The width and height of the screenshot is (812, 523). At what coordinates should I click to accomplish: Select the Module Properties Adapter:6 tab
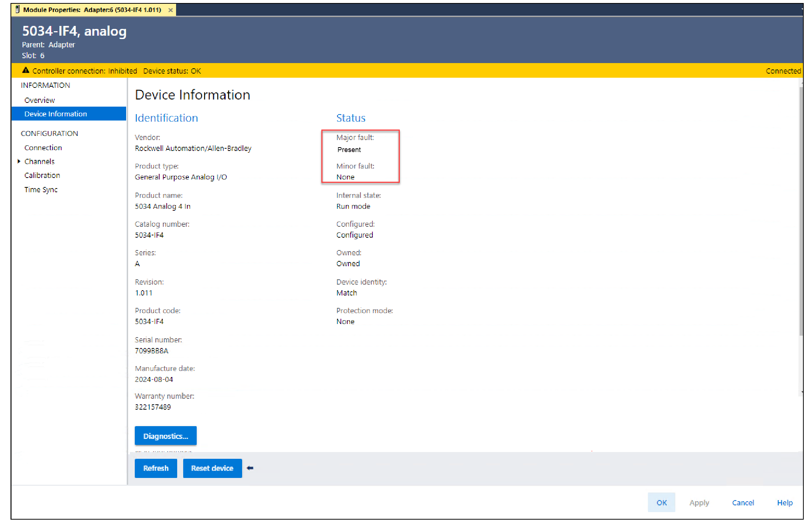tap(92, 10)
